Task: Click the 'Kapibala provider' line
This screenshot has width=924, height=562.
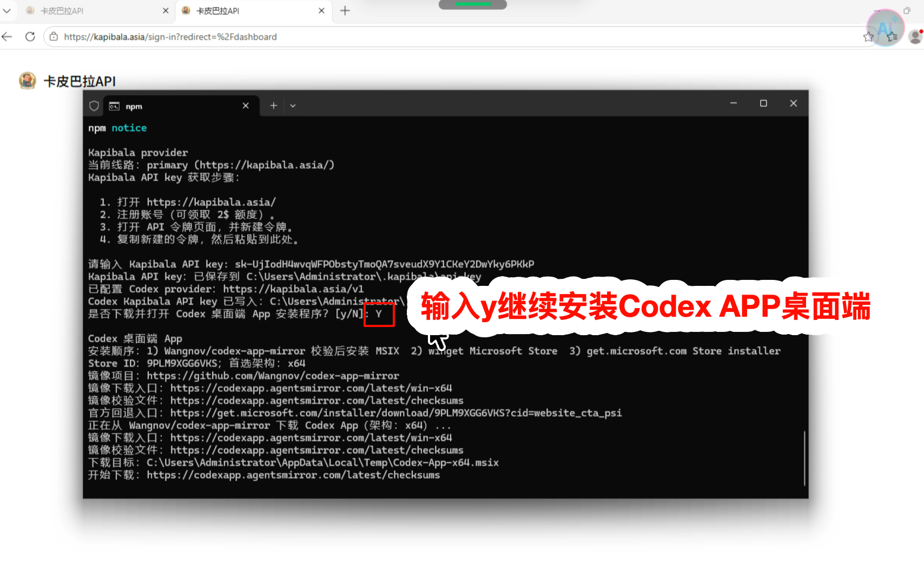Action: [138, 153]
